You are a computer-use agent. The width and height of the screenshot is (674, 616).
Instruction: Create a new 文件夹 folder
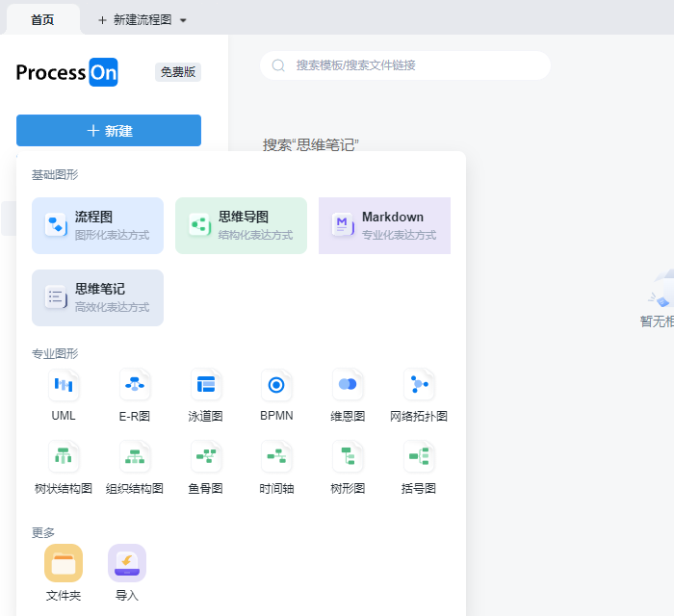[x=64, y=564]
